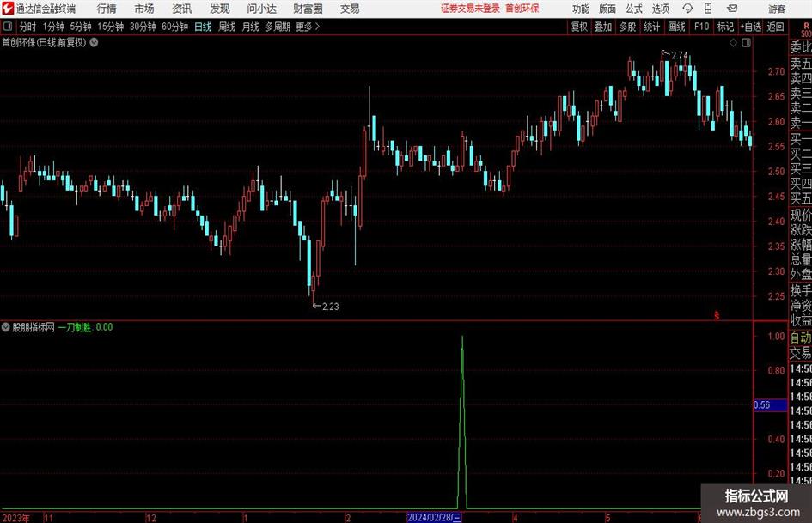Click the 标记 mark button
812x523 pixels.
point(725,27)
